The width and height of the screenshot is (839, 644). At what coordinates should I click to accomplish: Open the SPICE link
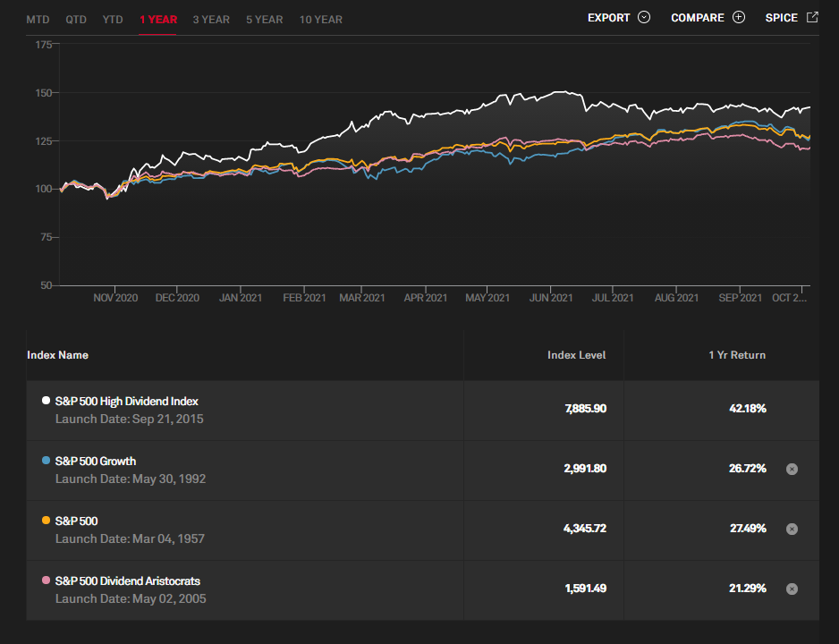click(x=781, y=18)
